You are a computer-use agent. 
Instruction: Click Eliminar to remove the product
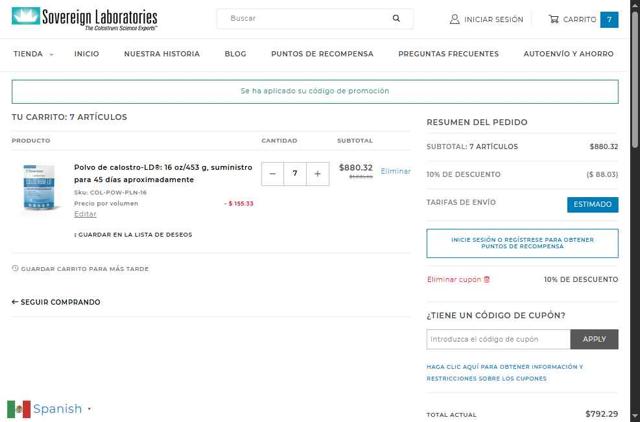(x=396, y=171)
